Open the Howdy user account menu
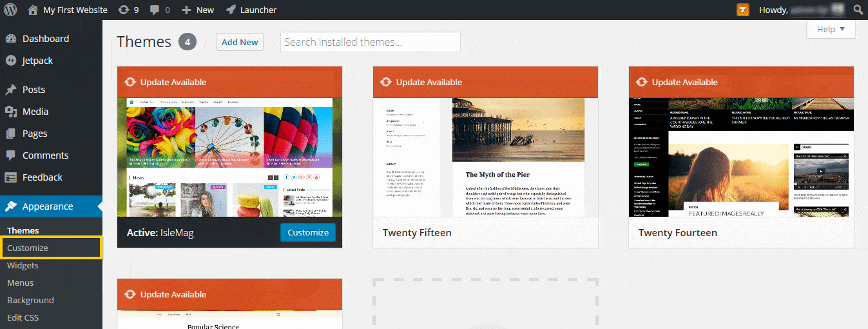Screen dimensions: 868x329 [x=799, y=10]
